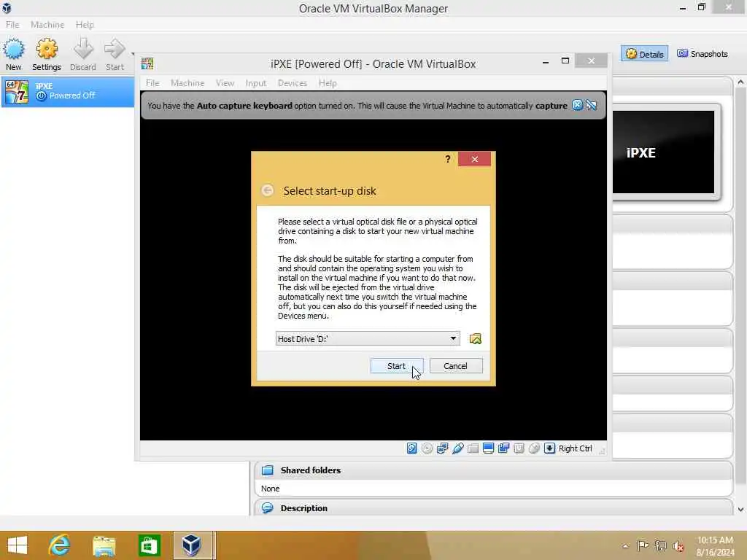Open the Machine menu in iPXE window
This screenshot has width=747, height=560.
[x=187, y=83]
